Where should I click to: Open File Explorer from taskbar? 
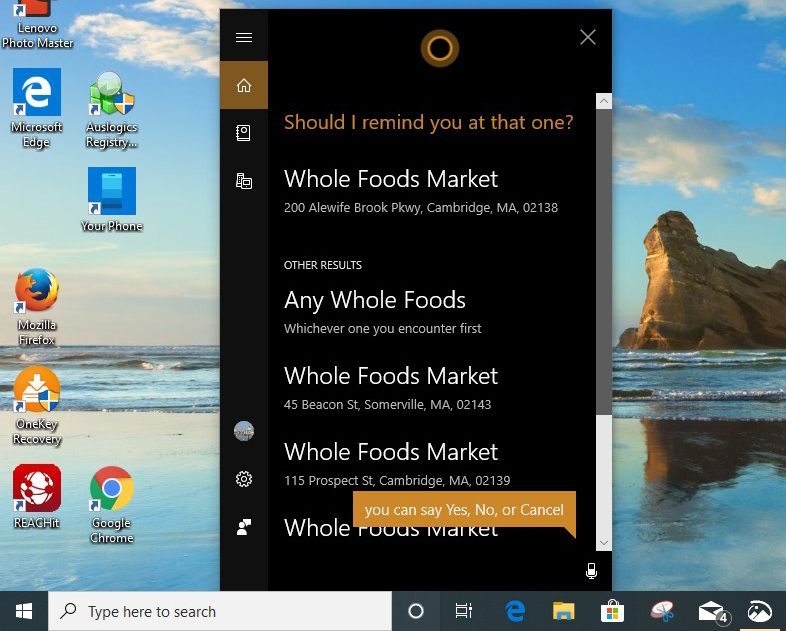pos(563,611)
